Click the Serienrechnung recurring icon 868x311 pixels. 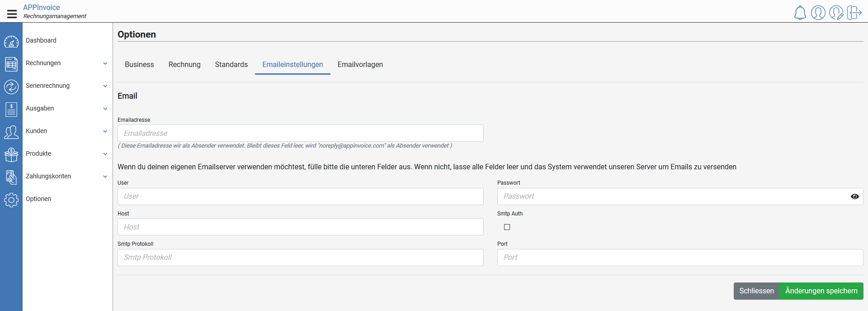tap(11, 86)
